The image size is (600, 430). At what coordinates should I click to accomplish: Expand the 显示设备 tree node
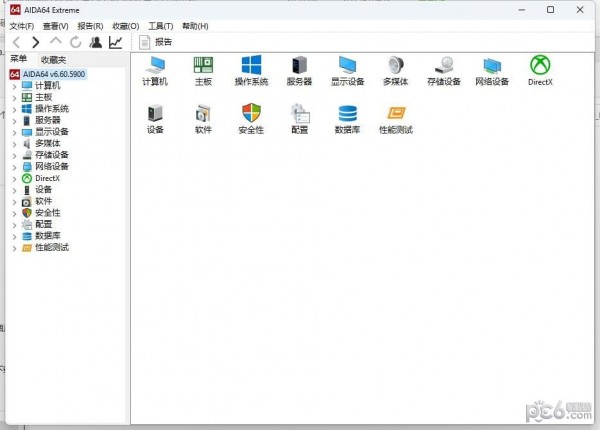[x=14, y=133]
